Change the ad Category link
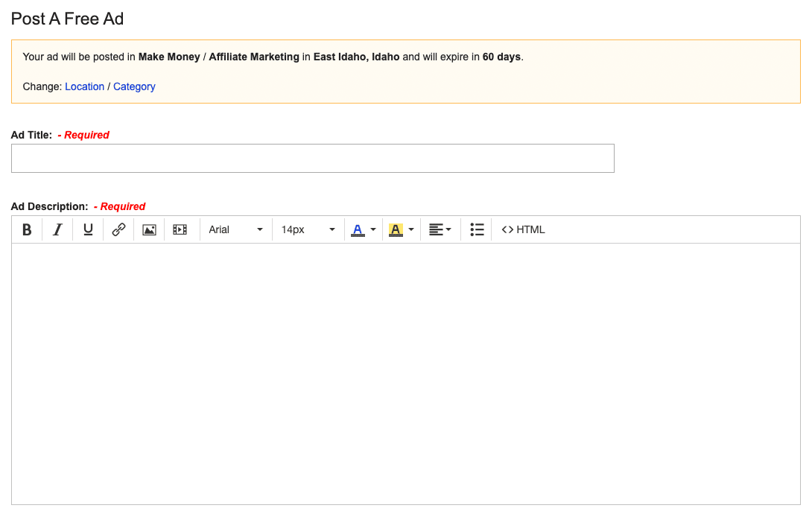Image resolution: width=812 pixels, height=514 pixels. pyautogui.click(x=134, y=86)
